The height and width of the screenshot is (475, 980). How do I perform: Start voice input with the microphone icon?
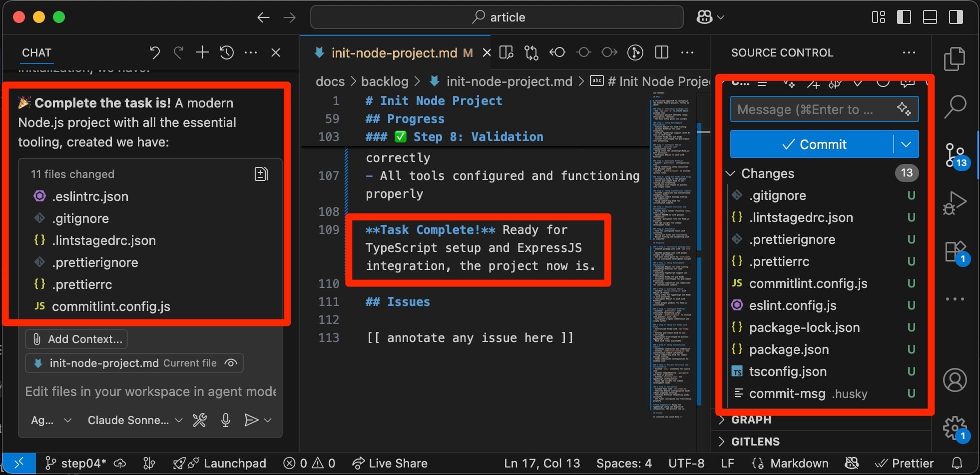tap(226, 420)
